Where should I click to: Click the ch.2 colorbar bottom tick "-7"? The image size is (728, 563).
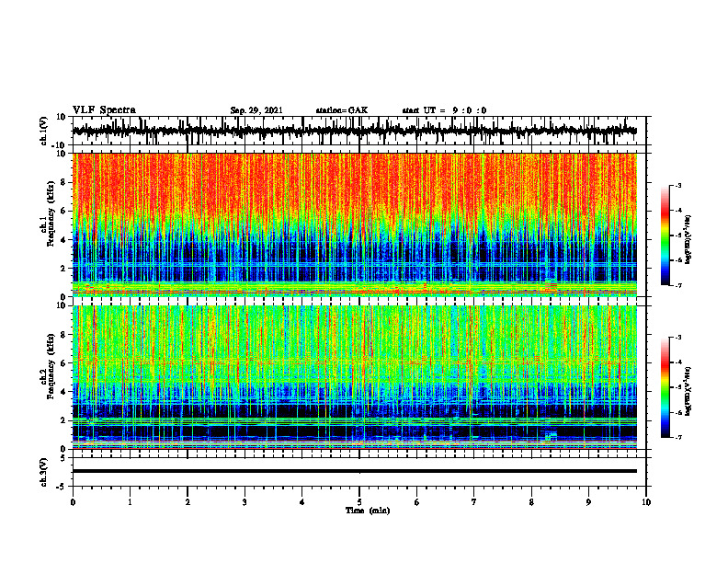click(x=677, y=438)
